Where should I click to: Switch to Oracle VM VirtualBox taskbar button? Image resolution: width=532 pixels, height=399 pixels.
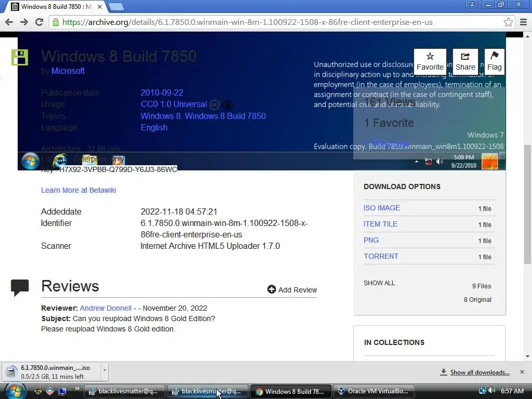tap(374, 391)
